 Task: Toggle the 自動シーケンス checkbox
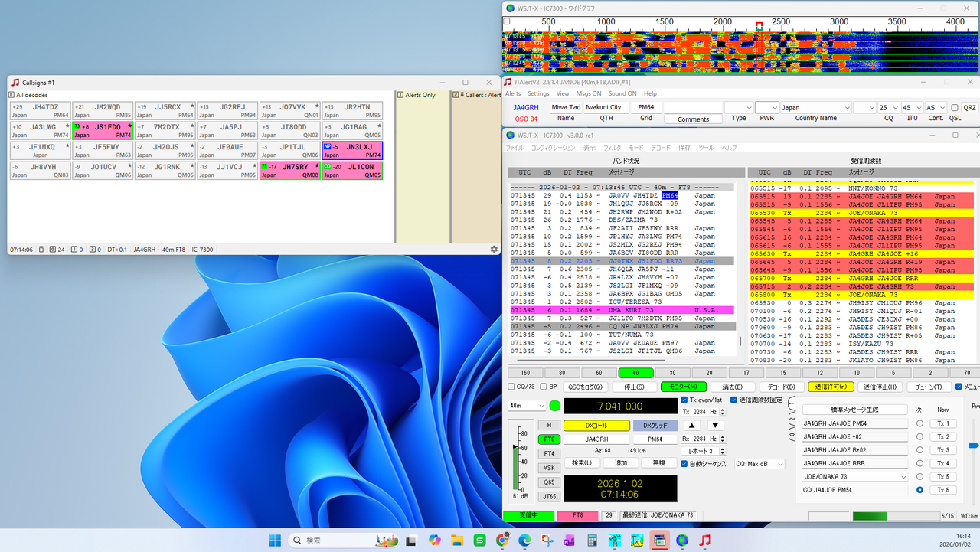[684, 464]
